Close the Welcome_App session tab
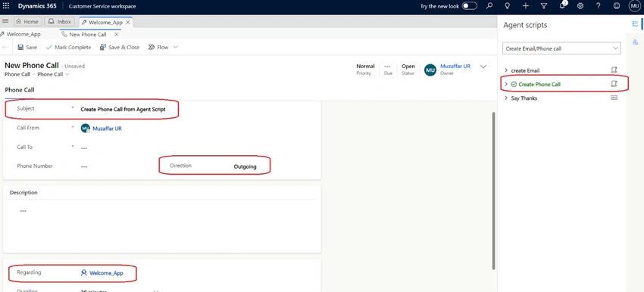 point(128,23)
